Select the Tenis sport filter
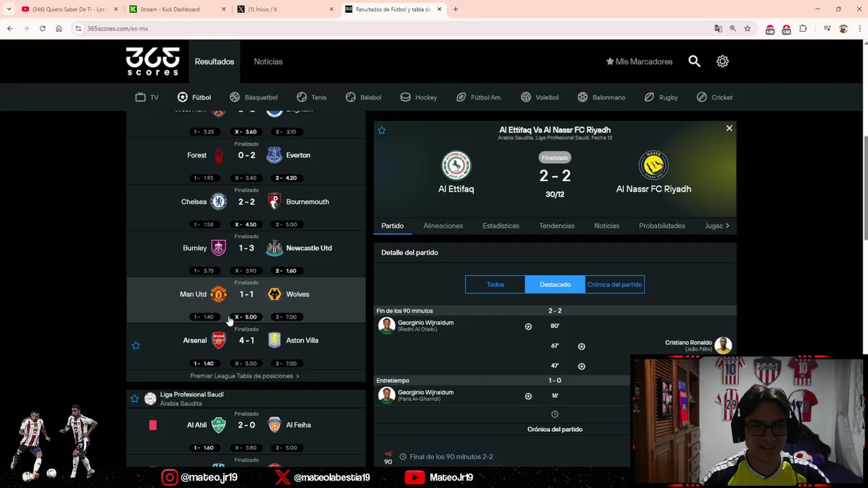This screenshot has width=868, height=488. tap(312, 98)
